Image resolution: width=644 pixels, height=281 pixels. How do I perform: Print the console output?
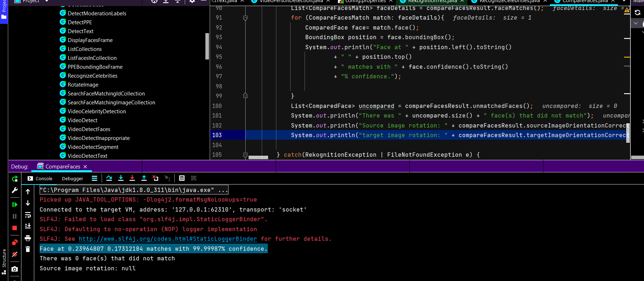[28, 238]
